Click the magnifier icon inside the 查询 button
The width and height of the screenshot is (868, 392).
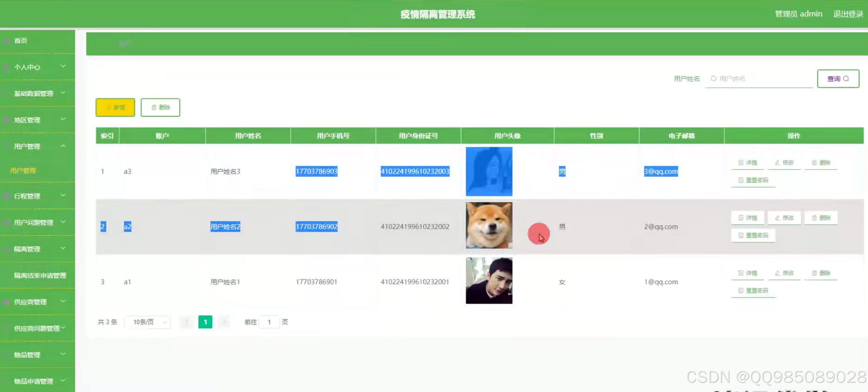tap(846, 78)
